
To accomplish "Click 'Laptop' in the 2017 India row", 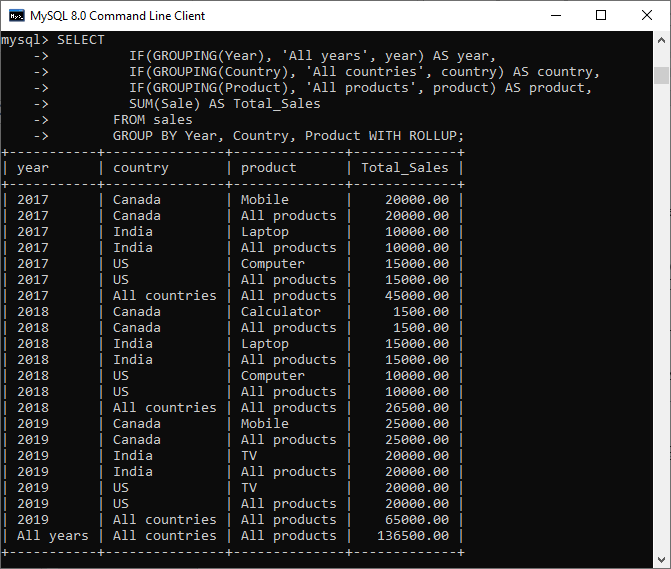I will 264,232.
